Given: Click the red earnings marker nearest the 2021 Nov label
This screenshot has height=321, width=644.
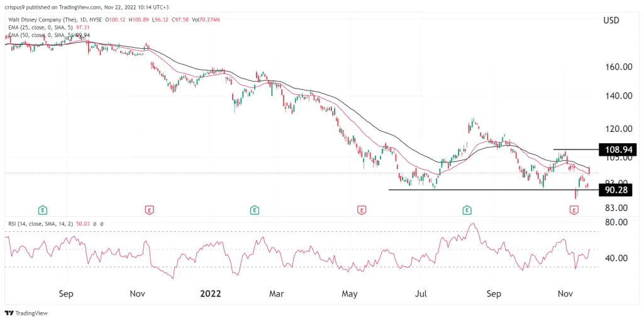Looking at the screenshot, I should [149, 210].
